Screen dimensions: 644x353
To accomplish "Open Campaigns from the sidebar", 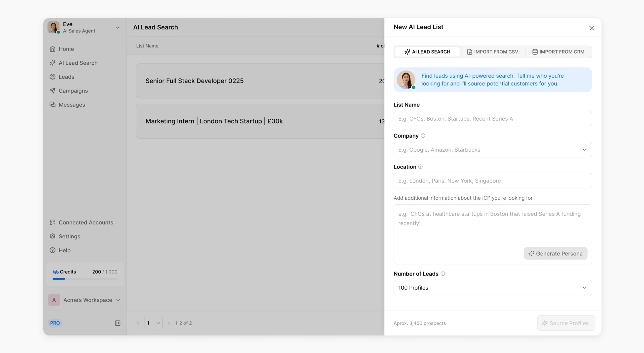I will 69,91.
